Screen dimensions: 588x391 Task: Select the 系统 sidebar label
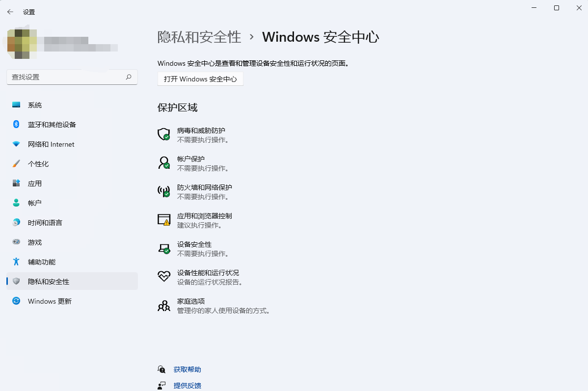pos(35,105)
